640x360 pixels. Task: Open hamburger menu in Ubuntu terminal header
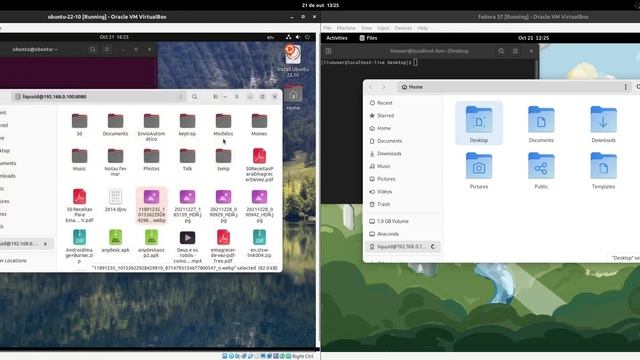point(107,49)
